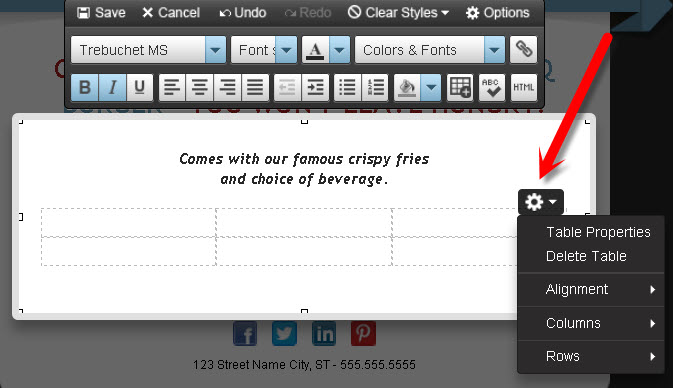Image resolution: width=673 pixels, height=388 pixels.
Task: Open the insert table icon
Action: pos(460,88)
